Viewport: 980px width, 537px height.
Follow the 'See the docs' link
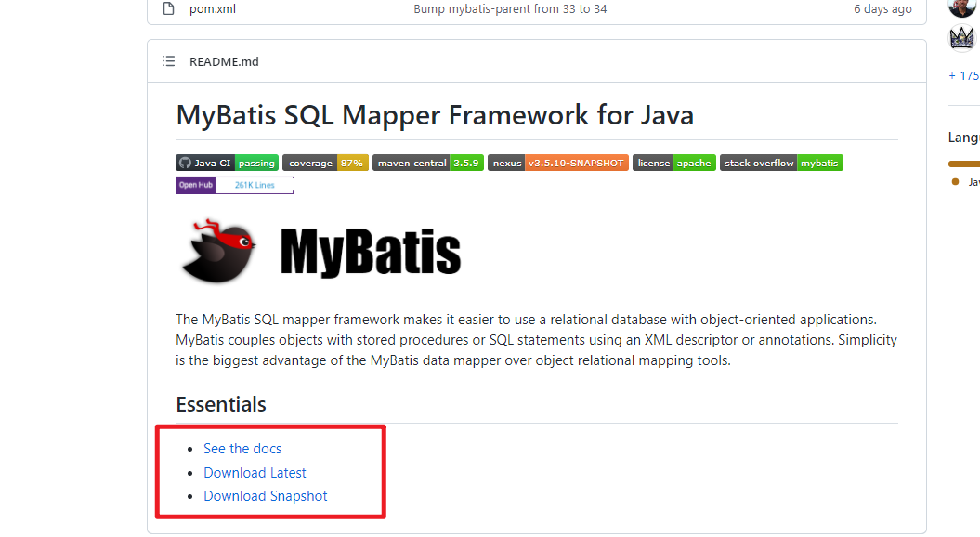(242, 449)
